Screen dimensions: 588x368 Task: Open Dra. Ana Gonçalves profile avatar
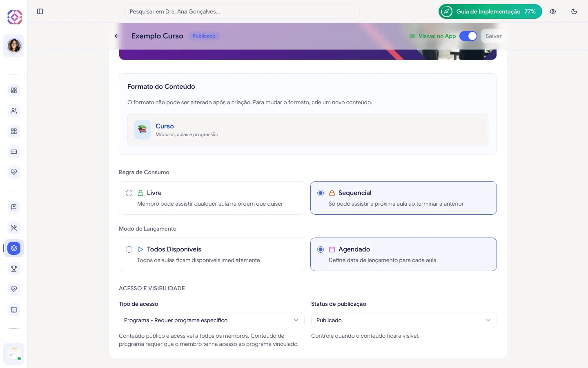pyautogui.click(x=14, y=45)
